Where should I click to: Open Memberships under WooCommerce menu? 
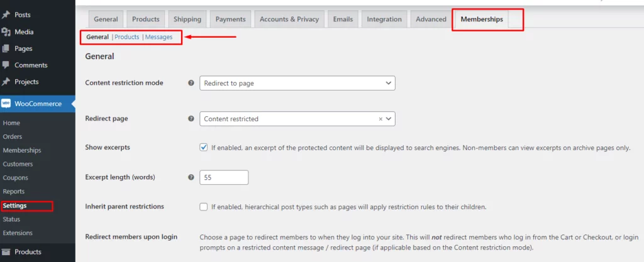(x=22, y=150)
